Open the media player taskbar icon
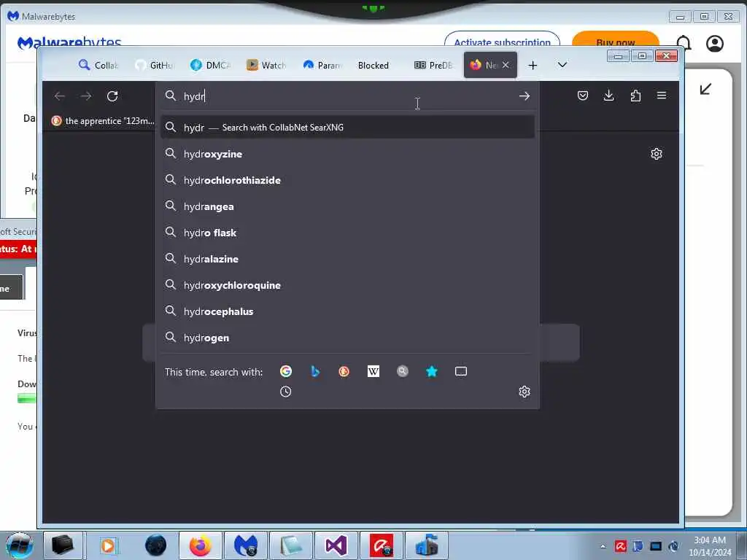This screenshot has width=747, height=560. (x=108, y=545)
